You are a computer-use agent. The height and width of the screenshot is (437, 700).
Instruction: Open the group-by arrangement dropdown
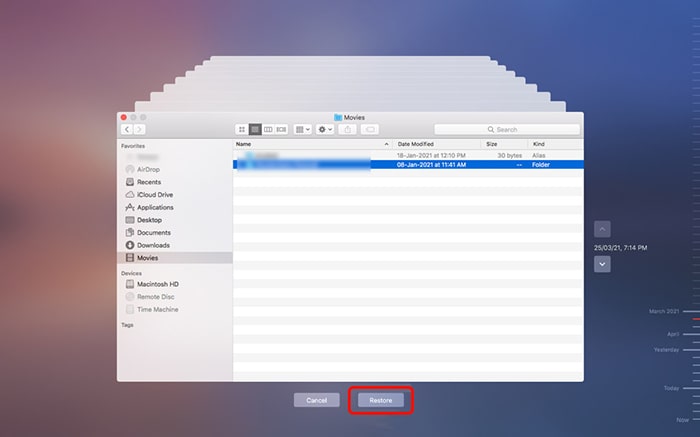point(302,129)
